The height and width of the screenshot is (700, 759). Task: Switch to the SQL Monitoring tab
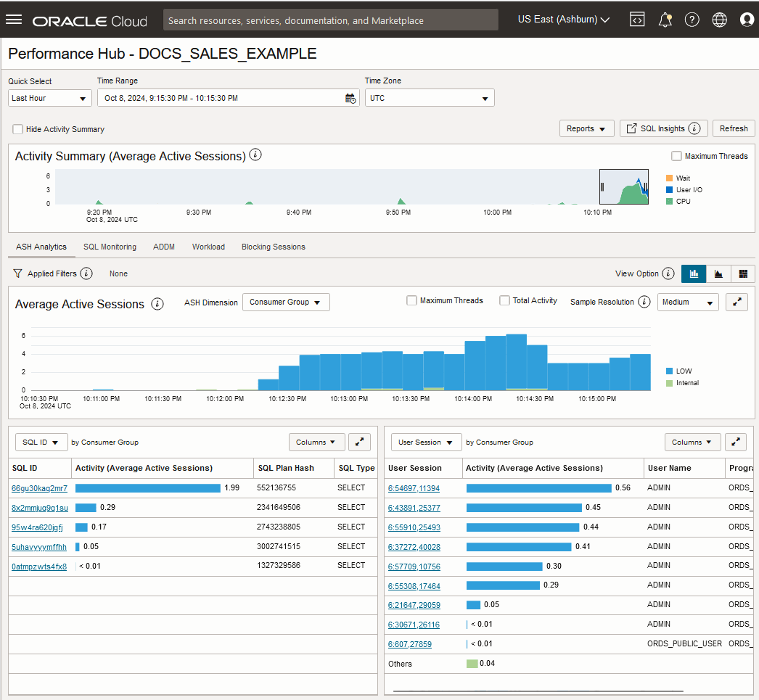coord(110,247)
